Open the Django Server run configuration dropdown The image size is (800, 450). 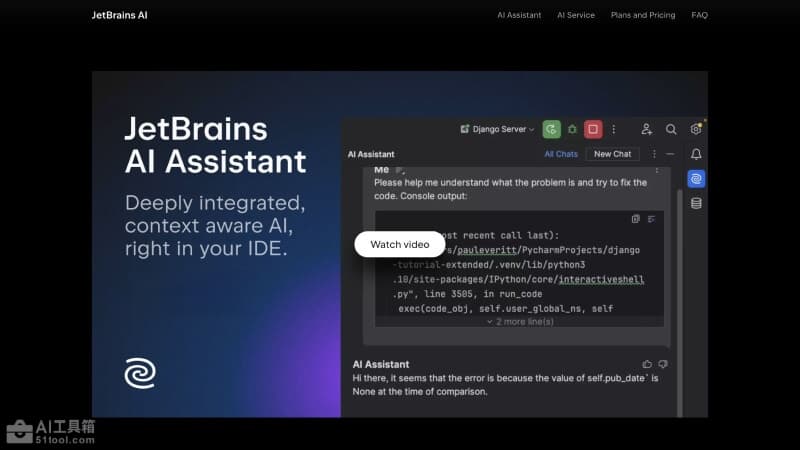point(497,129)
